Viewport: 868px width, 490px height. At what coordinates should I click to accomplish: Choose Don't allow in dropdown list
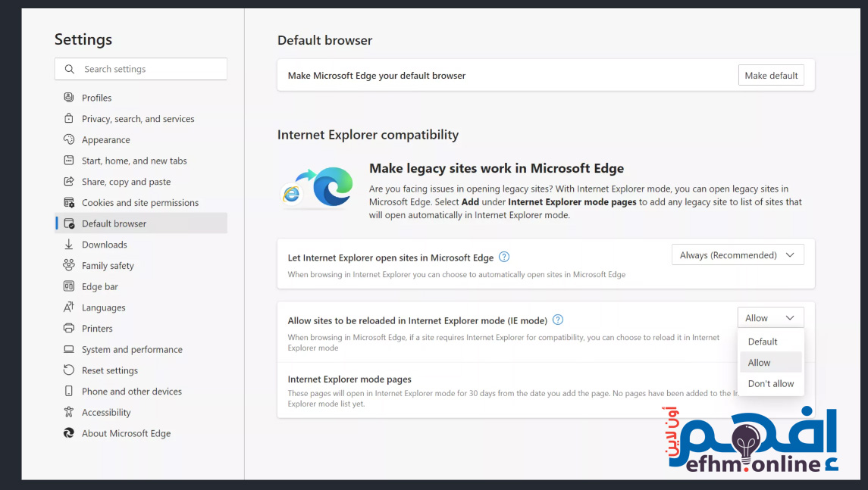pyautogui.click(x=770, y=384)
